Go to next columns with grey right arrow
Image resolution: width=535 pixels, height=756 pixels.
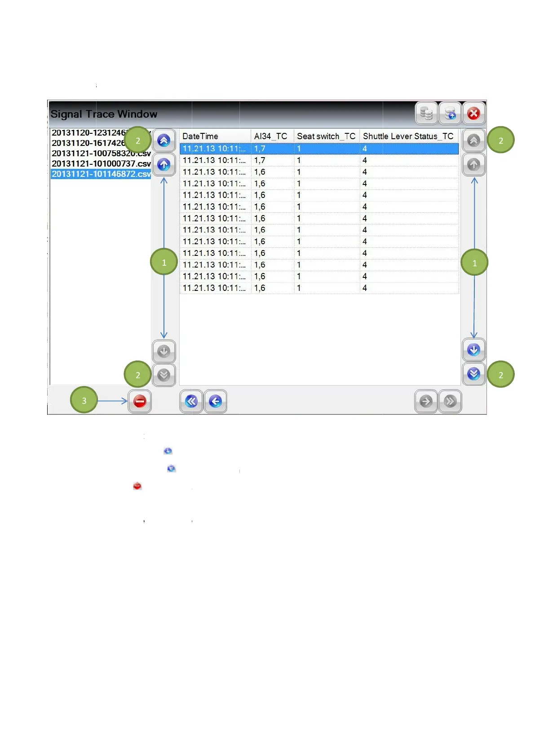point(426,401)
